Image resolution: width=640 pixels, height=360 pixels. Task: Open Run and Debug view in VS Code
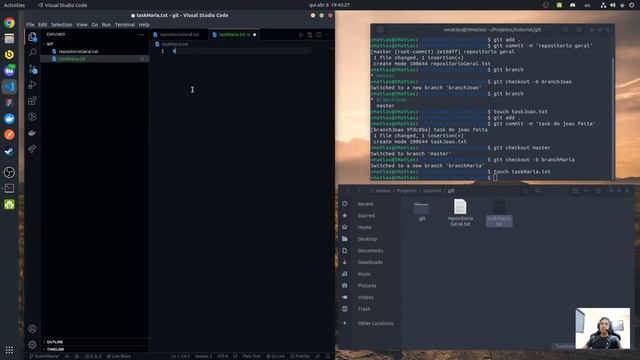click(x=32, y=85)
